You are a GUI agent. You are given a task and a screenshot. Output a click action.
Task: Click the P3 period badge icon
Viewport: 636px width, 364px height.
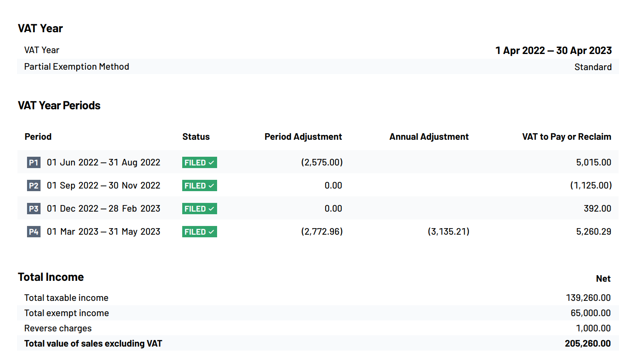pyautogui.click(x=33, y=208)
